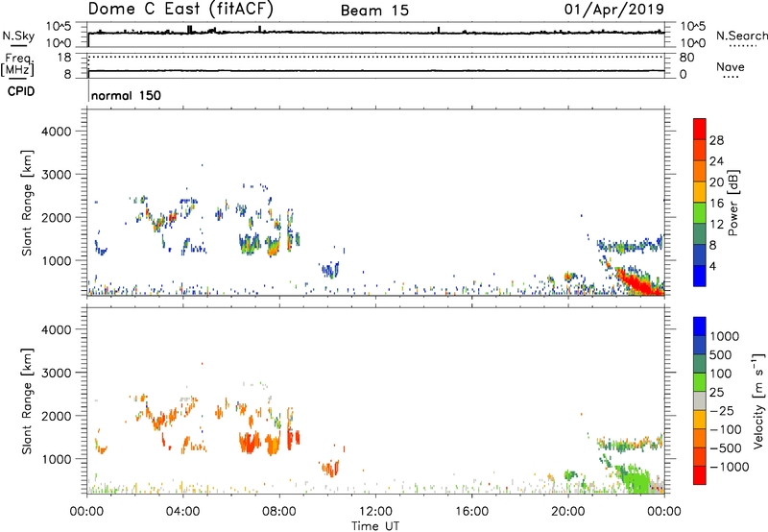Select the "CPID" row label
Image resolution: width=768 pixels, height=532 pixels.
(21, 91)
